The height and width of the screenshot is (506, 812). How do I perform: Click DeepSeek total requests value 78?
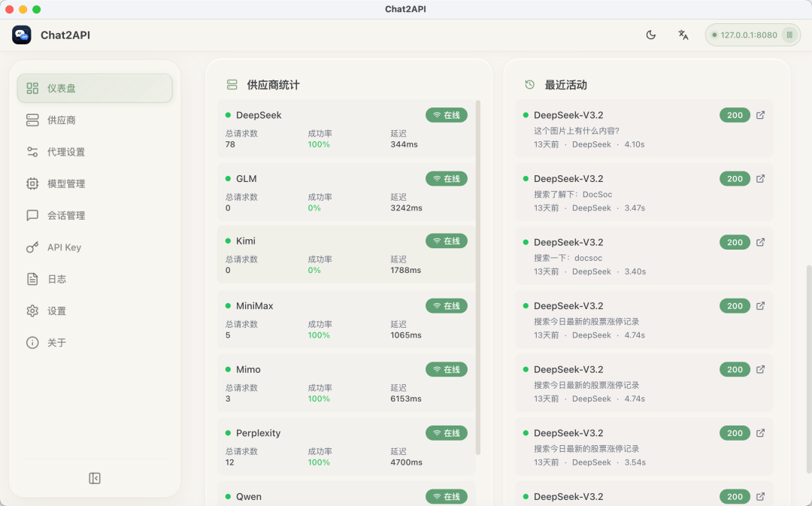coord(230,144)
